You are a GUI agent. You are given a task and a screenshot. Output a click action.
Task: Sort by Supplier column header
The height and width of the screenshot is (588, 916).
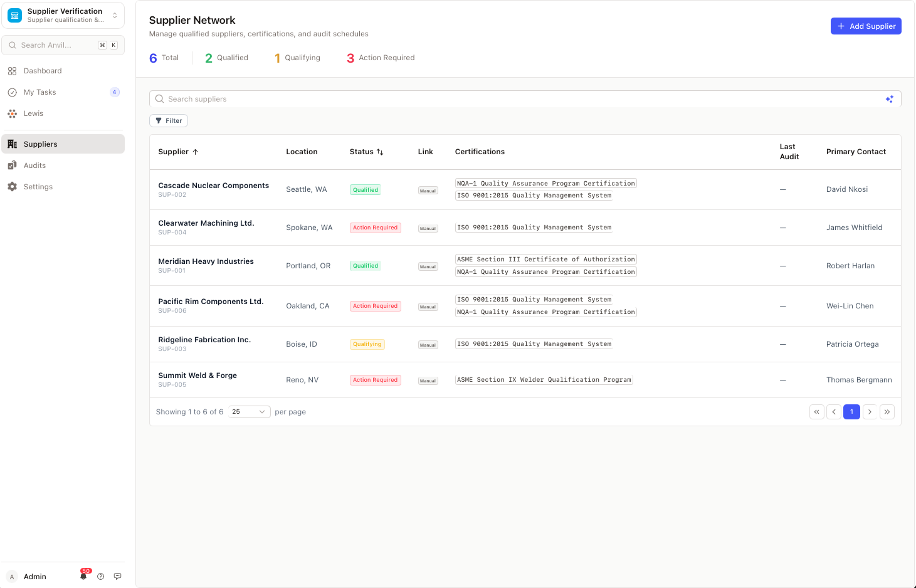point(178,152)
